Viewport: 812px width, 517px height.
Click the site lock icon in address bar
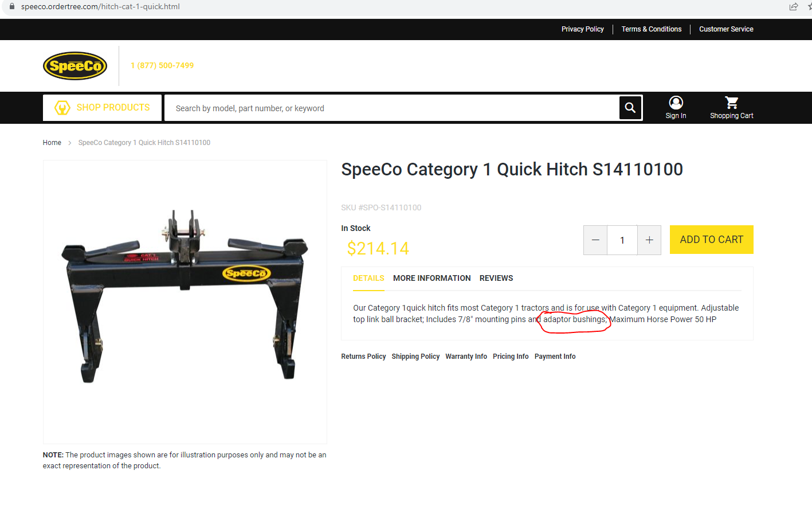12,6
